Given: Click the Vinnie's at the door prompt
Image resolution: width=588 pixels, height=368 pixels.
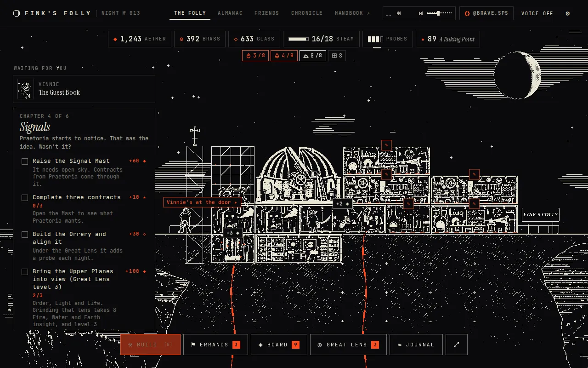Looking at the screenshot, I should click(202, 202).
